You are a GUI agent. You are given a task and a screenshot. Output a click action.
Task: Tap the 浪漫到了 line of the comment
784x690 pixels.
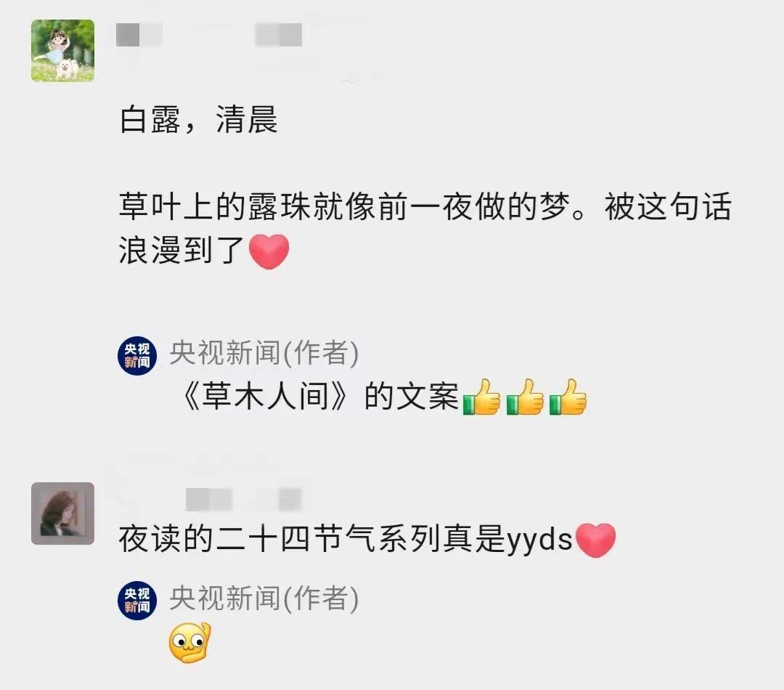pyautogui.click(x=204, y=251)
